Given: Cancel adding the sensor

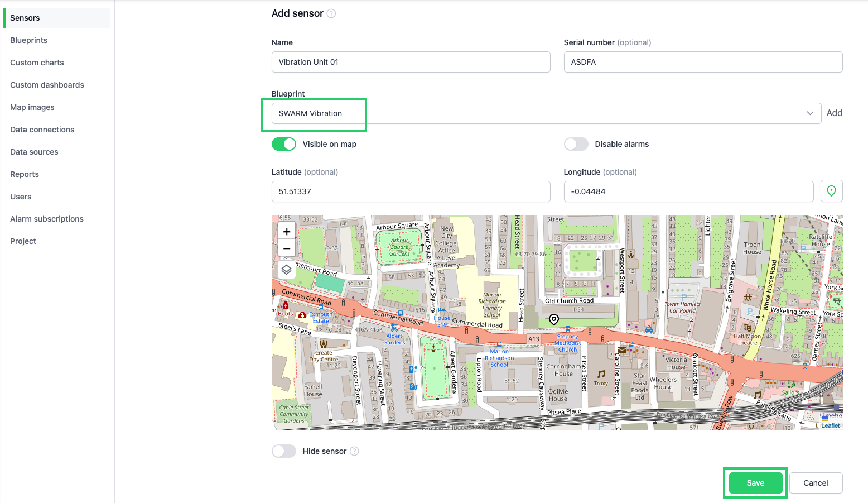Looking at the screenshot, I should pos(816,482).
